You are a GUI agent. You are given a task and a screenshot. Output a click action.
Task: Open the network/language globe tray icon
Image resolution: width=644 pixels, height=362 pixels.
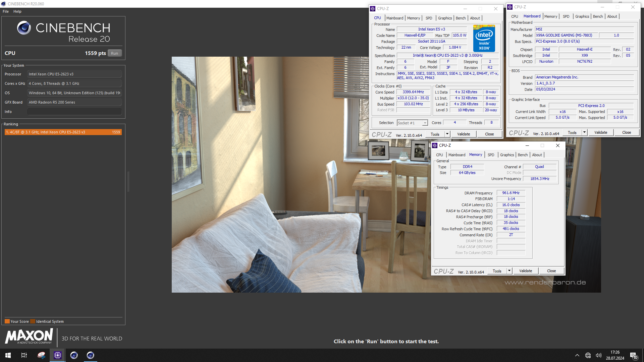[588, 355]
